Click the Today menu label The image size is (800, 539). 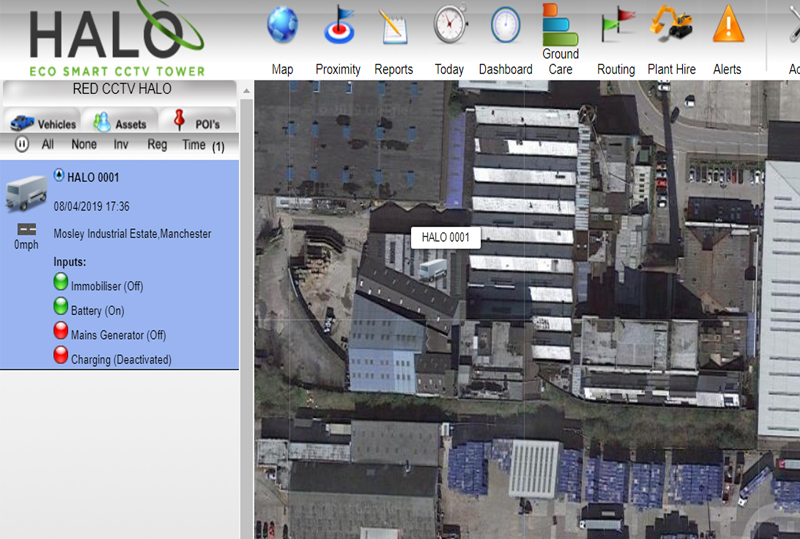(449, 69)
